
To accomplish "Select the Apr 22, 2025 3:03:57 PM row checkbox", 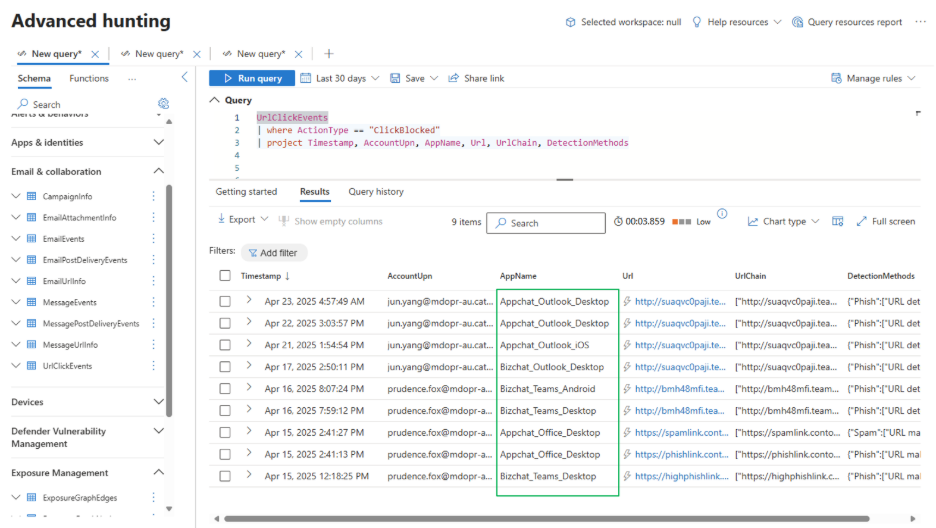I will [224, 323].
